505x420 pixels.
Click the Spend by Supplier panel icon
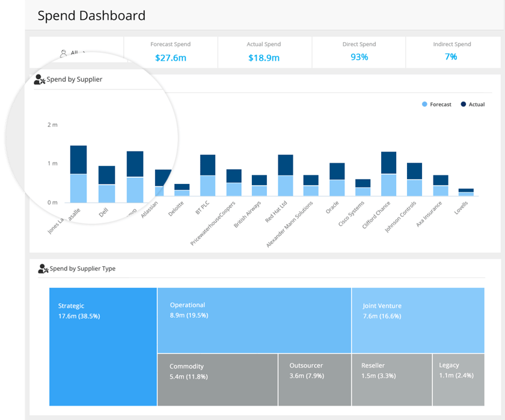tap(42, 78)
